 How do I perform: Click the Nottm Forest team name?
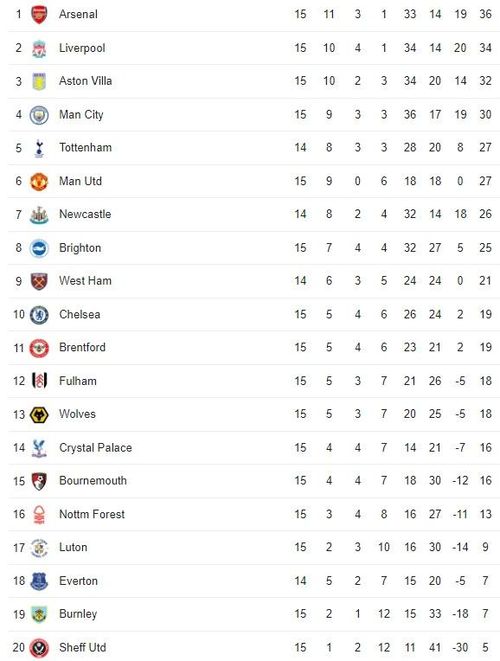tap(92, 514)
